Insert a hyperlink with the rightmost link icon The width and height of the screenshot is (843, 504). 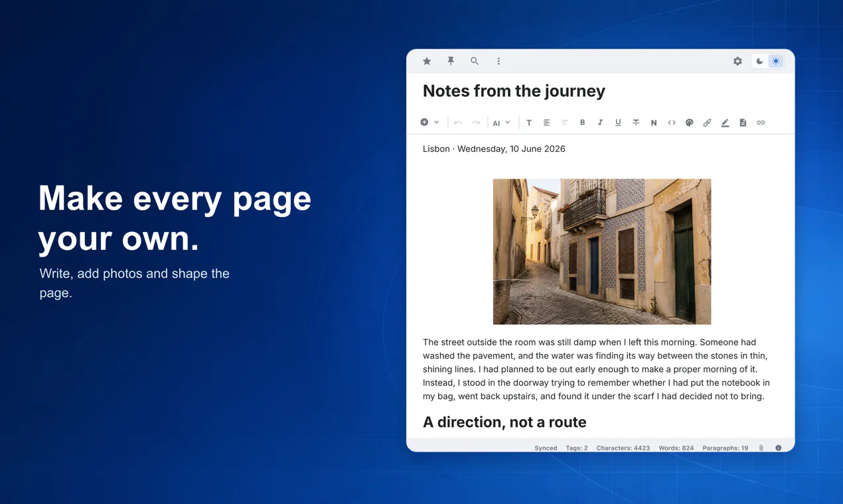point(761,123)
